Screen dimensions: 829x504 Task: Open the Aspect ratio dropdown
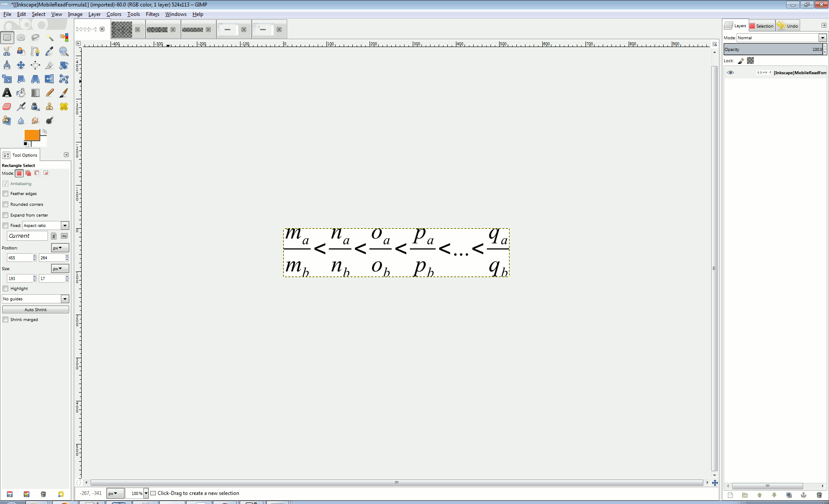(65, 226)
